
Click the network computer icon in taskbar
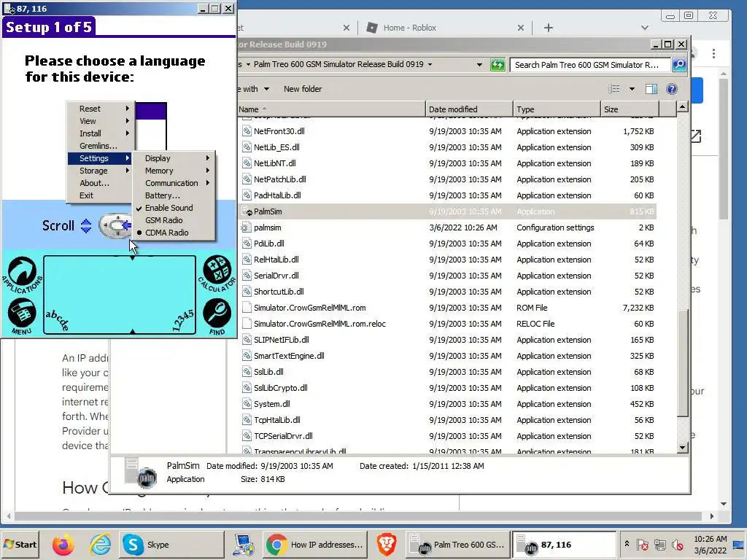coord(244,545)
